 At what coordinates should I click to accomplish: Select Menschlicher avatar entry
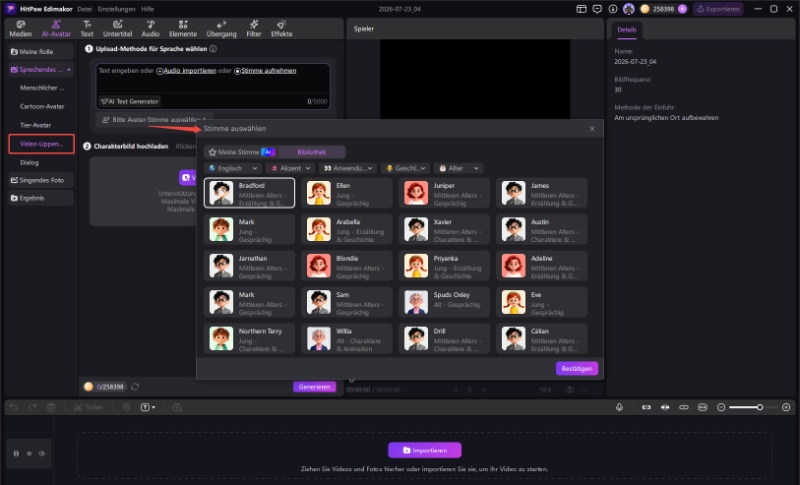42,88
